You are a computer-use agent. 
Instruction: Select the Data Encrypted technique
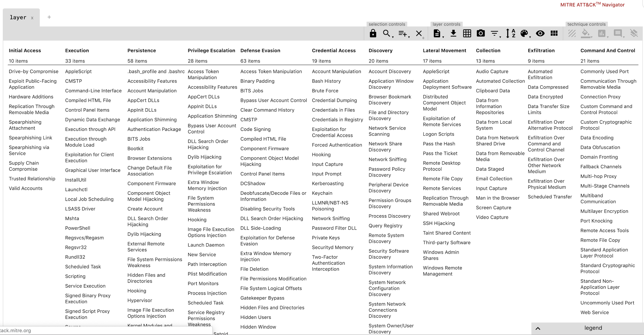coord(545,97)
